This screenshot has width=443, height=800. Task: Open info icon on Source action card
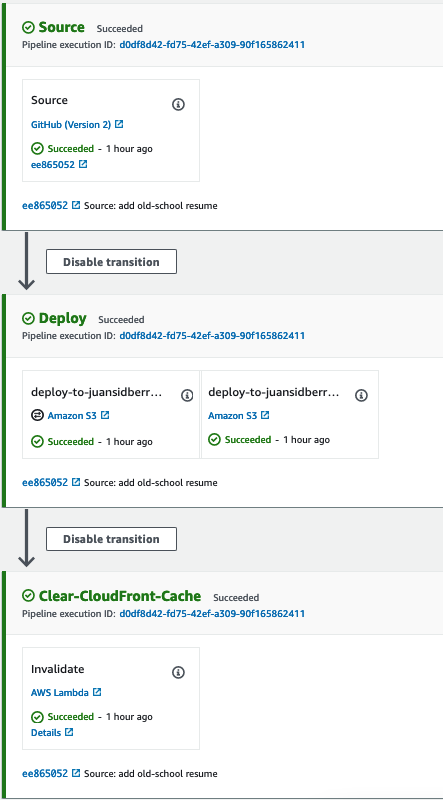tap(178, 105)
